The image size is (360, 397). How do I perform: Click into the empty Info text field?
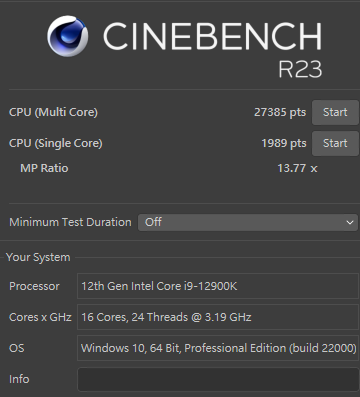coord(218,379)
